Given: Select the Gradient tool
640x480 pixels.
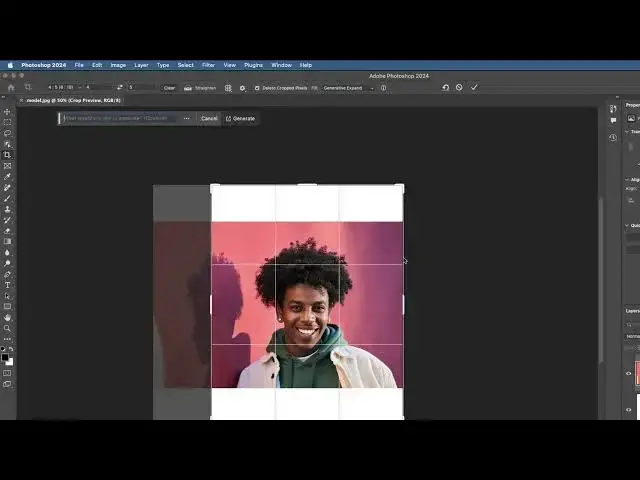Looking at the screenshot, I should click(7, 242).
